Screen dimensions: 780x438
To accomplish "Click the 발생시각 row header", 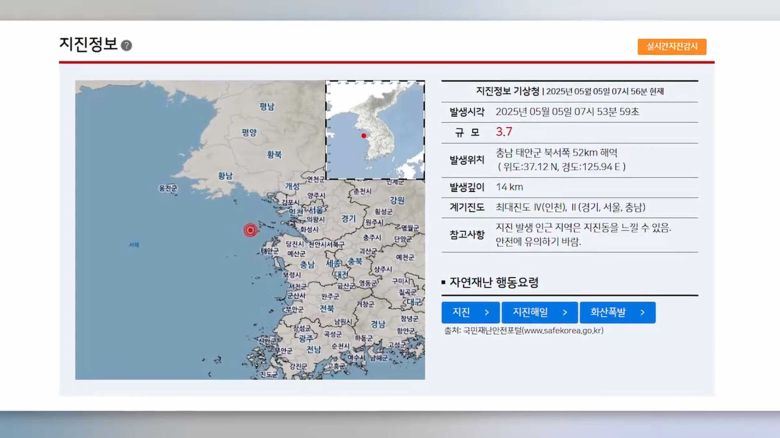I will tap(466, 111).
